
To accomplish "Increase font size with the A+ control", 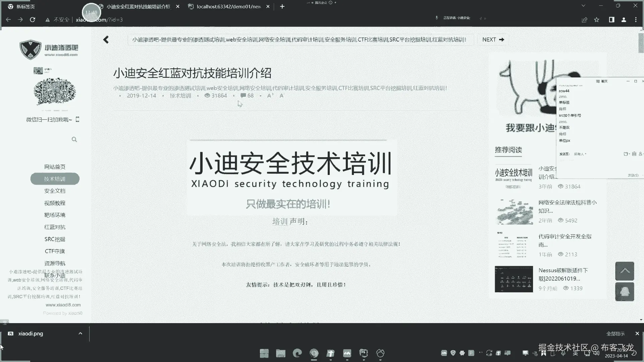I will (x=270, y=96).
